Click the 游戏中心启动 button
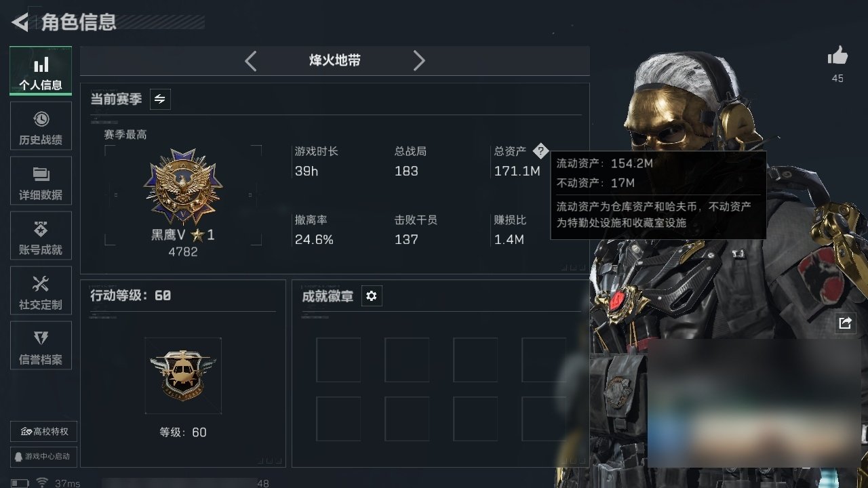 coord(43,456)
